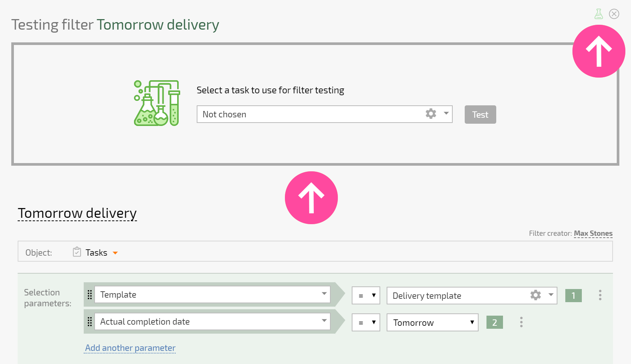Expand the Delivery template value dropdown
Image resolution: width=631 pixels, height=364 pixels.
point(551,295)
